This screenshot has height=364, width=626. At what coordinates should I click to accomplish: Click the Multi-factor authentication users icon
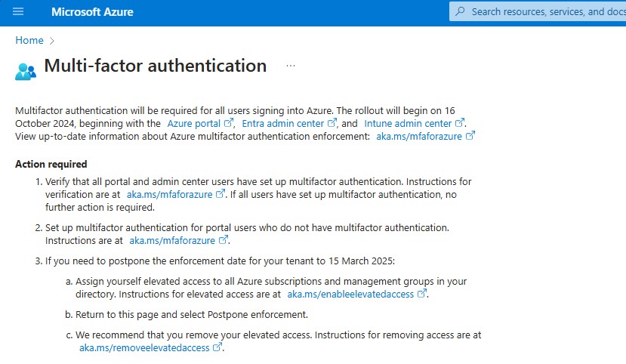pyautogui.click(x=26, y=72)
